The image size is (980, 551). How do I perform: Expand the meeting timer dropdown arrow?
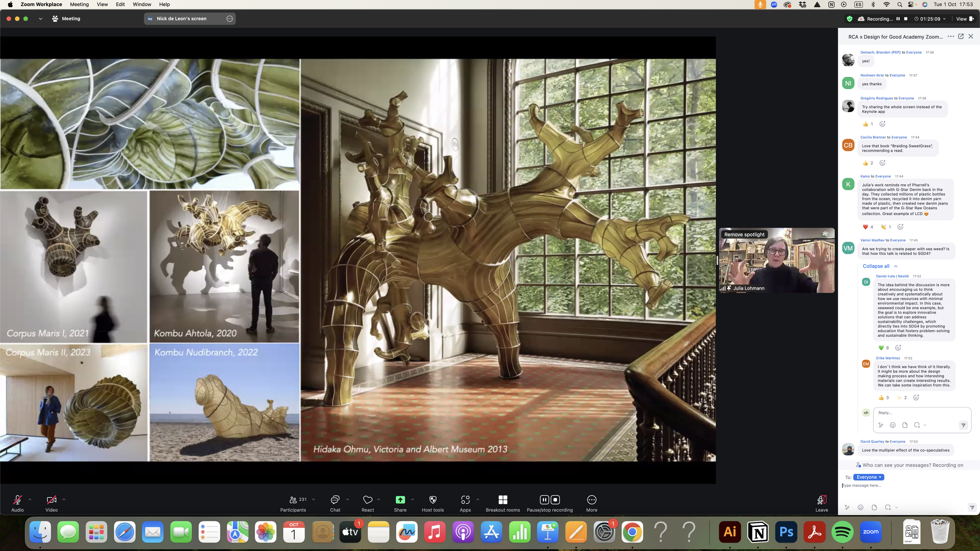(x=945, y=19)
